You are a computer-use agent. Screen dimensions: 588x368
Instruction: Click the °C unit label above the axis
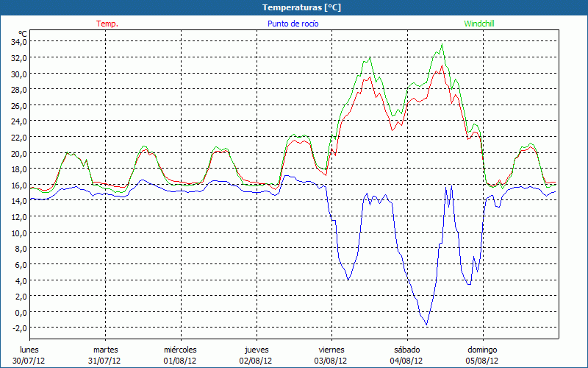pyautogui.click(x=23, y=33)
